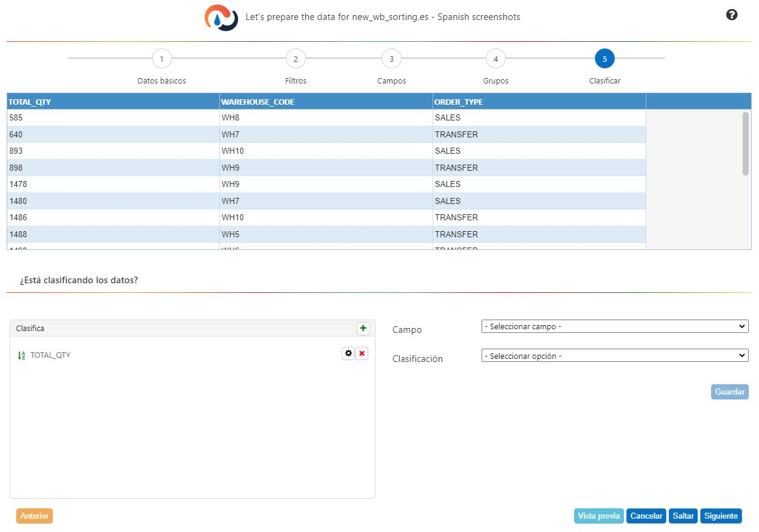This screenshot has width=759, height=532.
Task: Open Vista previa
Action: (x=598, y=516)
